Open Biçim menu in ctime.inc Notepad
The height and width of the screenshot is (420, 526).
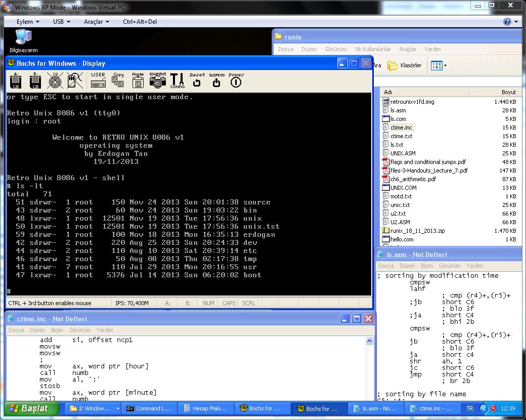pos(57,330)
